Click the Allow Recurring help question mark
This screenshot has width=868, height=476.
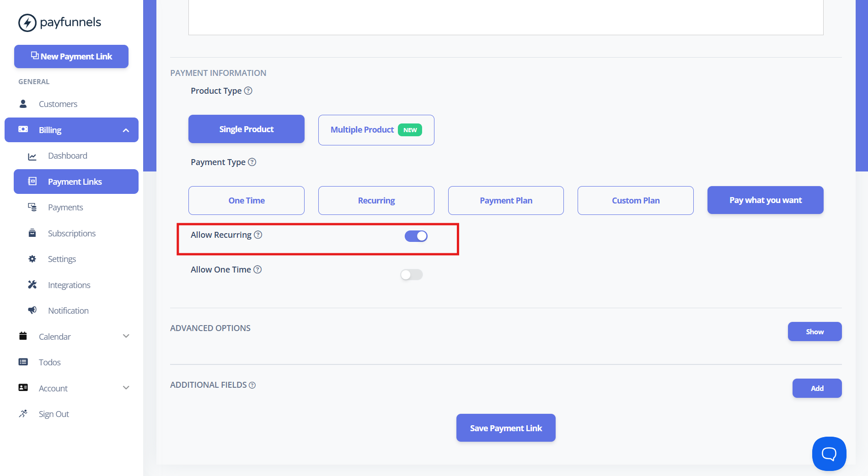258,235
